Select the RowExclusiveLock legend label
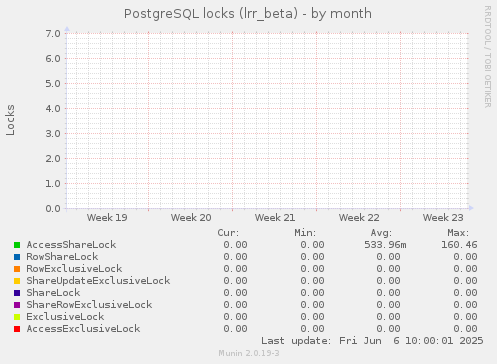The image size is (497, 364). tap(74, 269)
